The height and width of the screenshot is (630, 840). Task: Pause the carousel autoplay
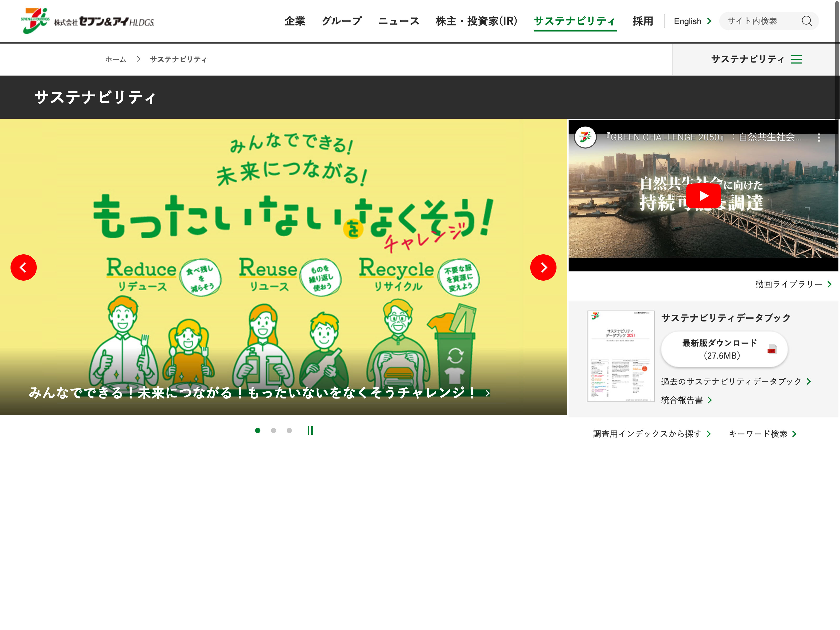point(310,430)
